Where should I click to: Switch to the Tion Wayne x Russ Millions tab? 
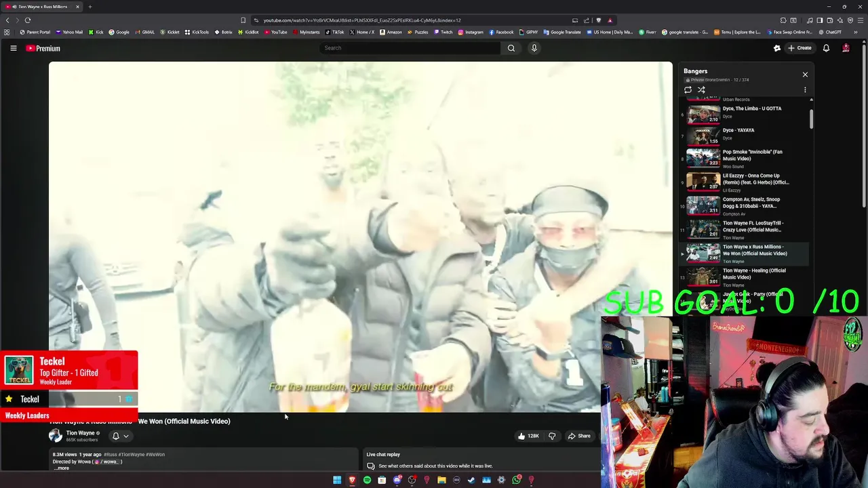42,7
